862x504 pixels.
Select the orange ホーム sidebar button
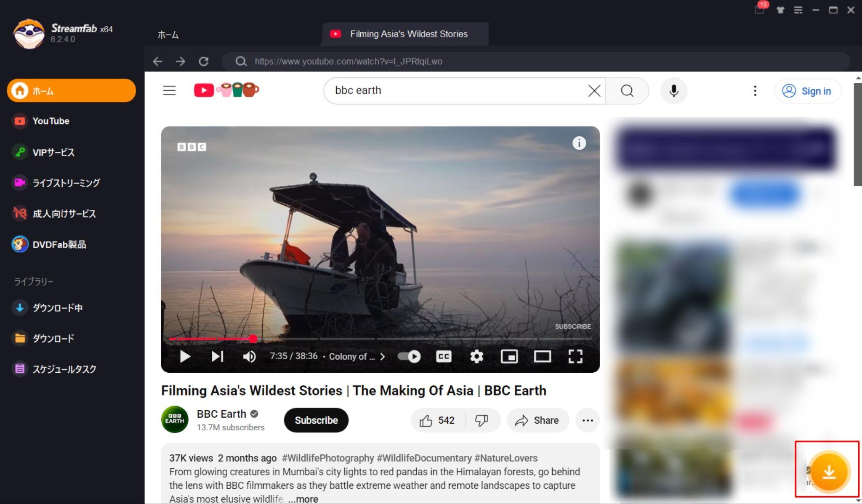click(x=71, y=90)
